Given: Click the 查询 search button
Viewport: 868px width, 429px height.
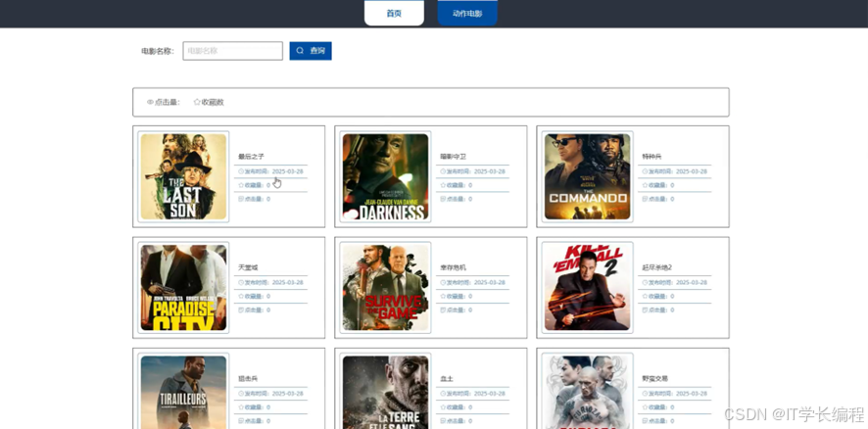Looking at the screenshot, I should coord(311,51).
